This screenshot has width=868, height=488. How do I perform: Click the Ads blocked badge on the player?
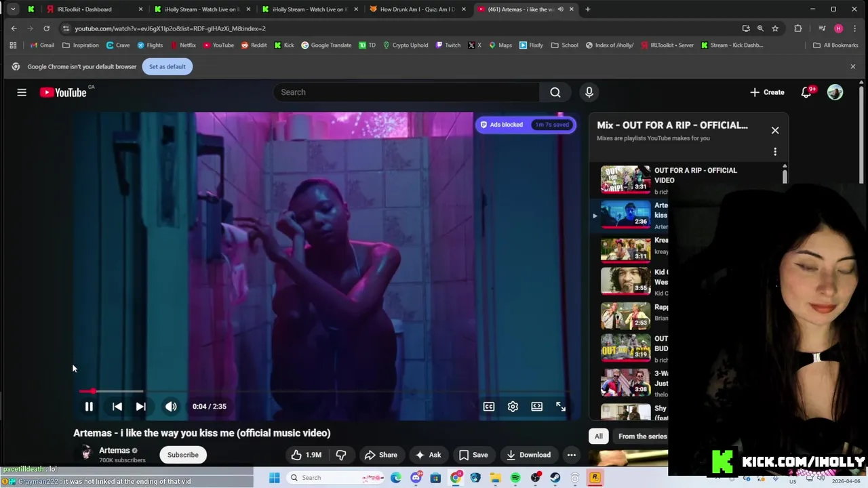click(526, 125)
